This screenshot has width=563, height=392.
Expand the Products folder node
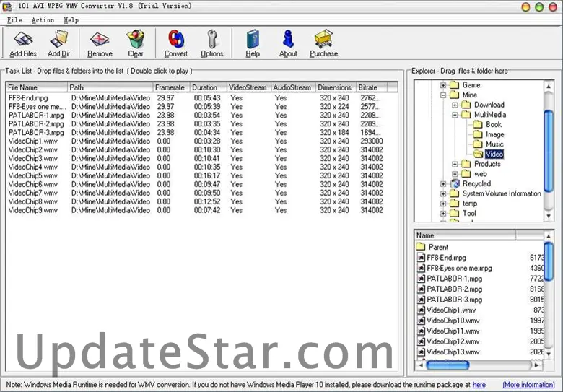pyautogui.click(x=455, y=164)
